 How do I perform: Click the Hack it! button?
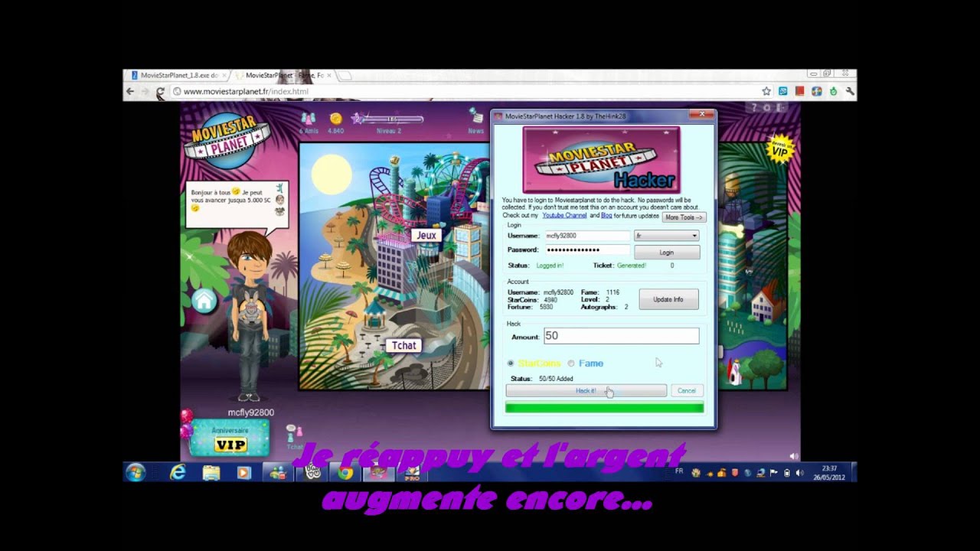point(586,391)
